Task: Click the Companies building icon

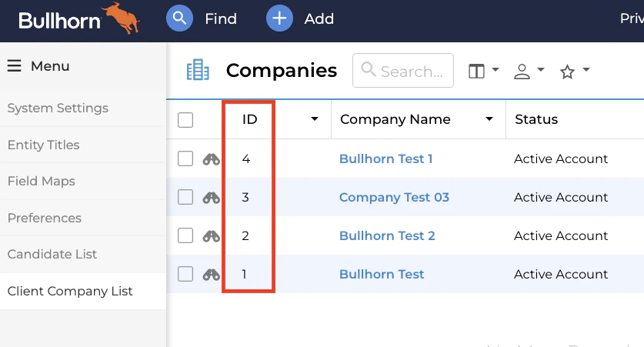Action: point(198,70)
